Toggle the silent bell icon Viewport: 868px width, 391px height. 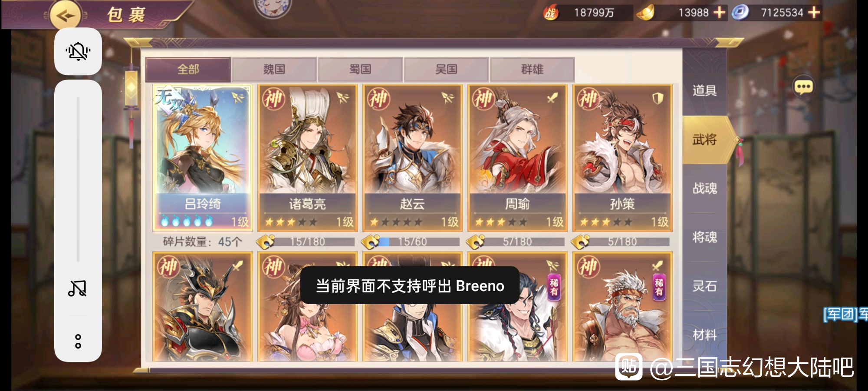[78, 51]
